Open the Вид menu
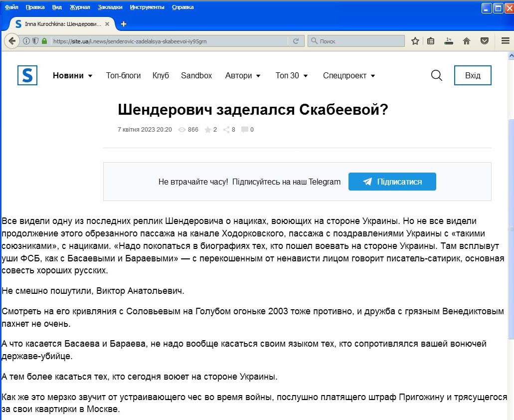This screenshot has width=514, height=420. click(57, 7)
